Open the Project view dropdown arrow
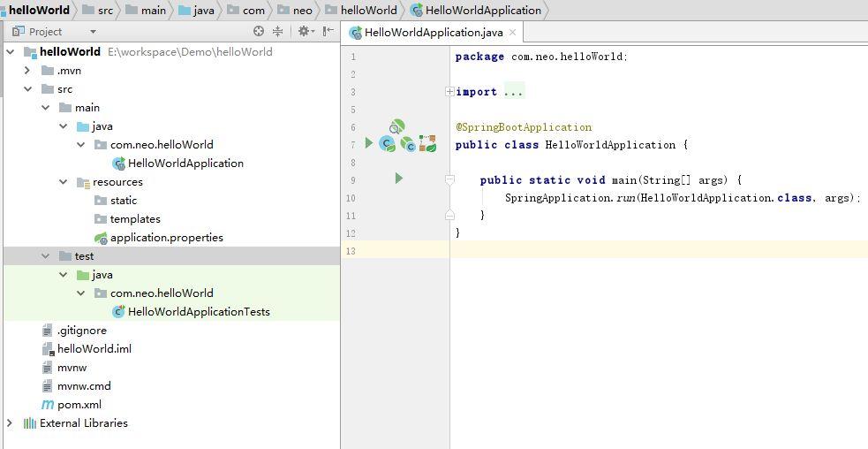Screen dimensions: 868x449 [x=93, y=32]
